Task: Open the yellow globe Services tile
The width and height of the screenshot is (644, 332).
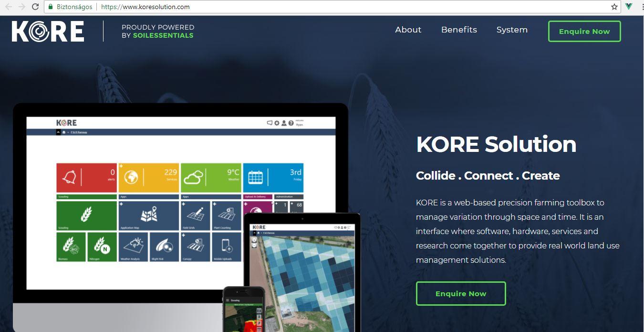Action: tap(149, 178)
